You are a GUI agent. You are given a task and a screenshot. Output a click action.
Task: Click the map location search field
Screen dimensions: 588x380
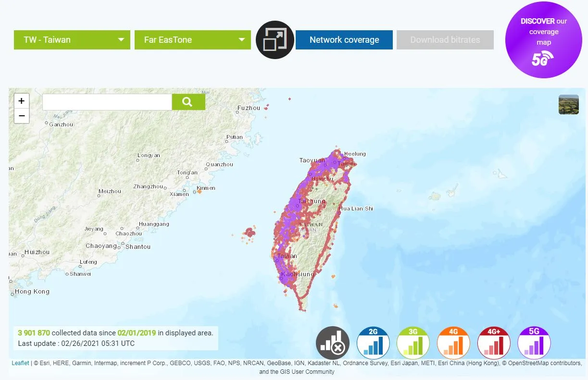tap(107, 102)
